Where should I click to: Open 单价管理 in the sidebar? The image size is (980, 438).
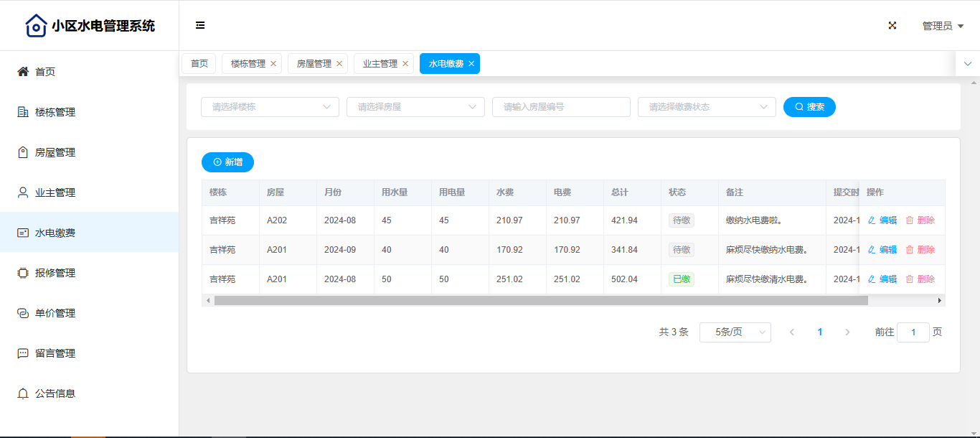[x=55, y=313]
